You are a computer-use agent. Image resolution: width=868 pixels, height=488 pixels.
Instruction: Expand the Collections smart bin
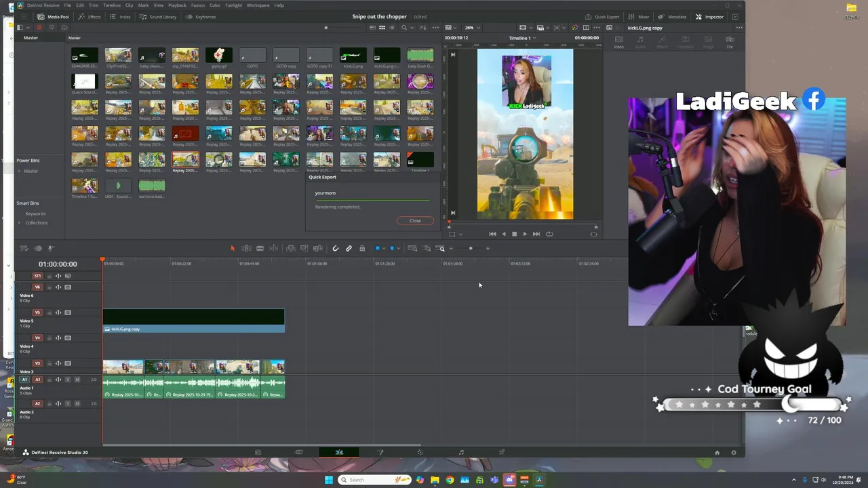tap(20, 223)
